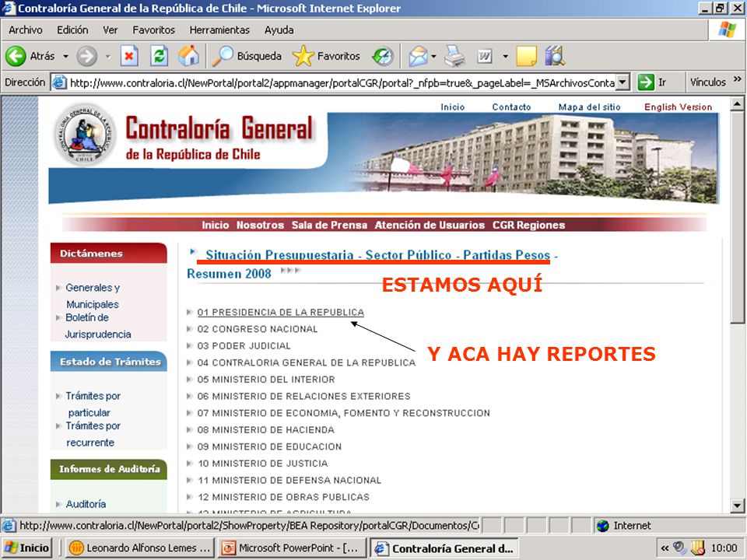Expand hidden tray icons chevron
The height and width of the screenshot is (560, 747).
[x=665, y=548]
